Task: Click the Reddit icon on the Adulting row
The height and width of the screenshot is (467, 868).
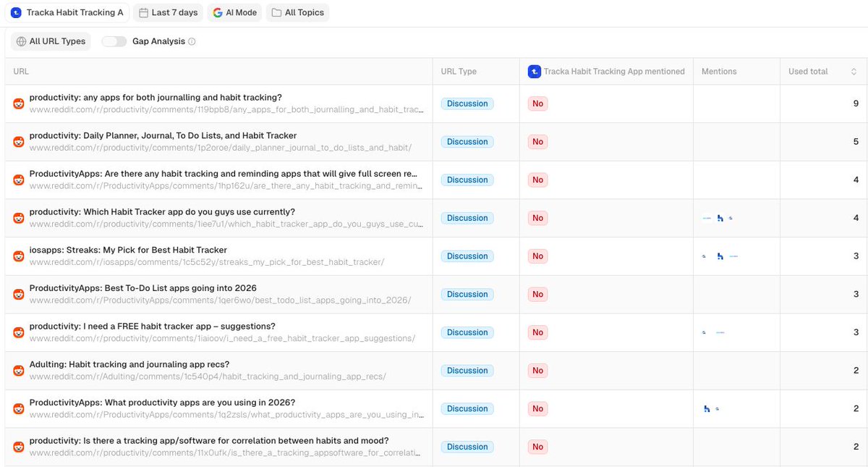Action: coord(19,371)
